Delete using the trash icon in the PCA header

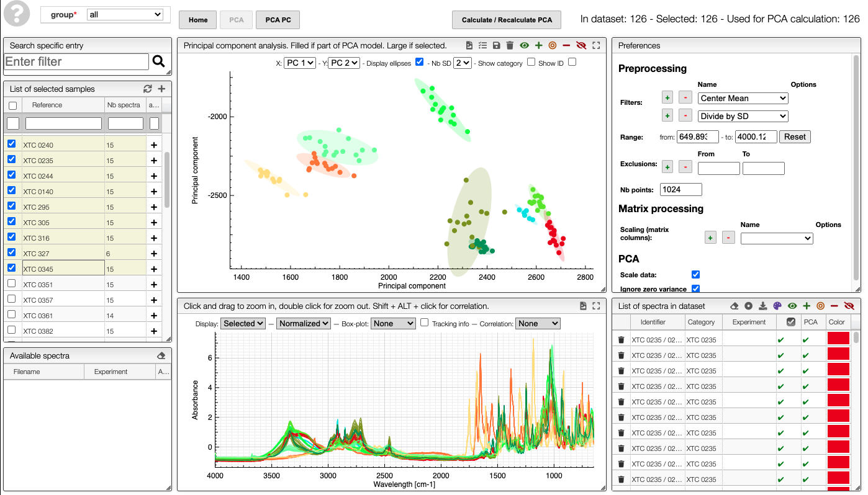click(510, 45)
